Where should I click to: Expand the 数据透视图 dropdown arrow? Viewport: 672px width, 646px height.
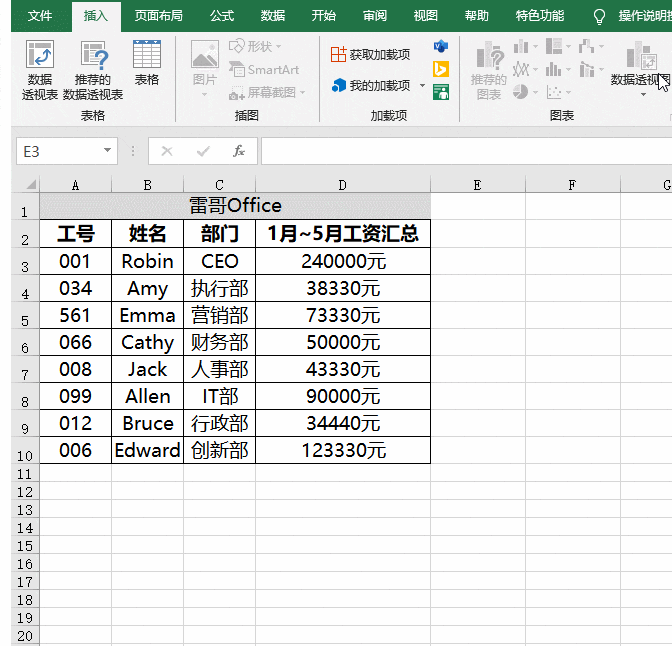643,95
